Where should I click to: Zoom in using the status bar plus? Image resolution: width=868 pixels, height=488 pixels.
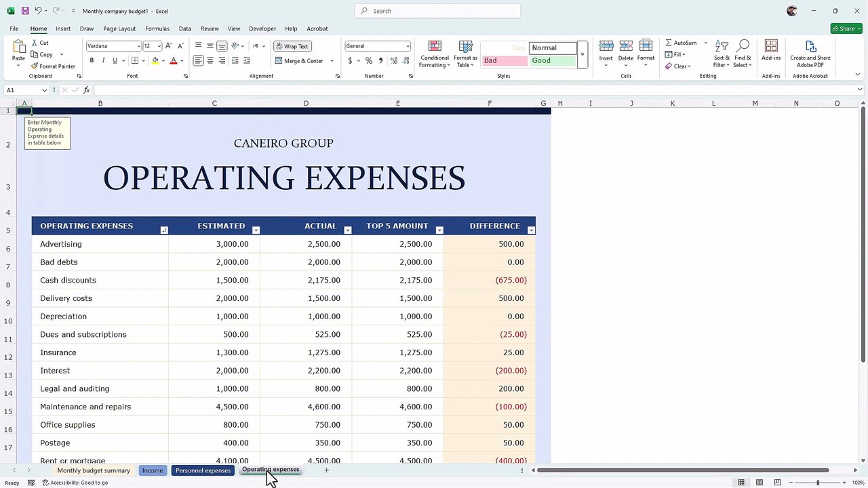[845, 483]
